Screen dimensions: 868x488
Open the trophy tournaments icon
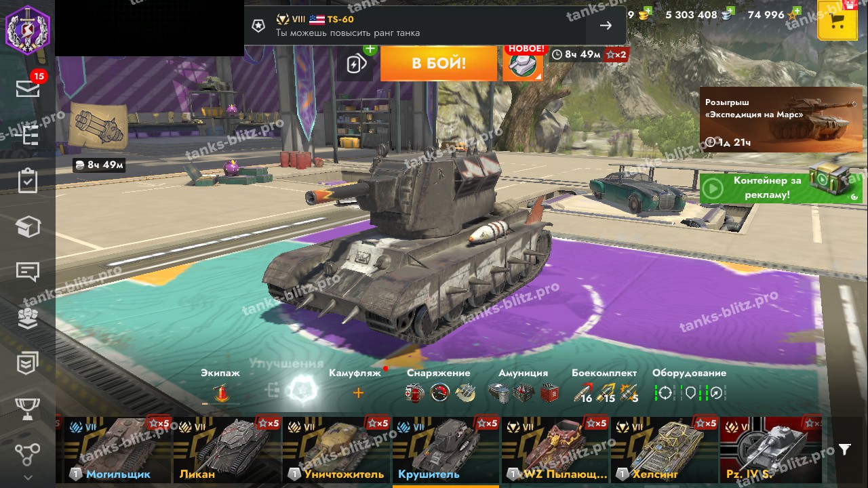(28, 409)
